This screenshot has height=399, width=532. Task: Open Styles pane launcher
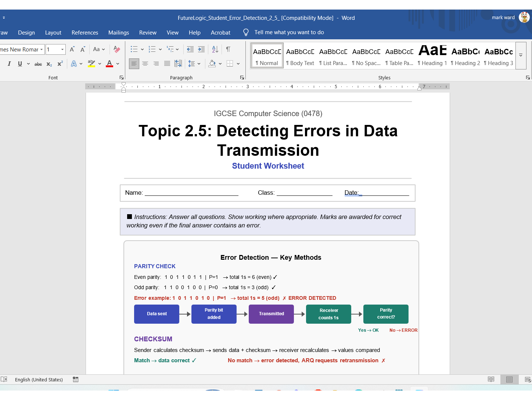528,78
